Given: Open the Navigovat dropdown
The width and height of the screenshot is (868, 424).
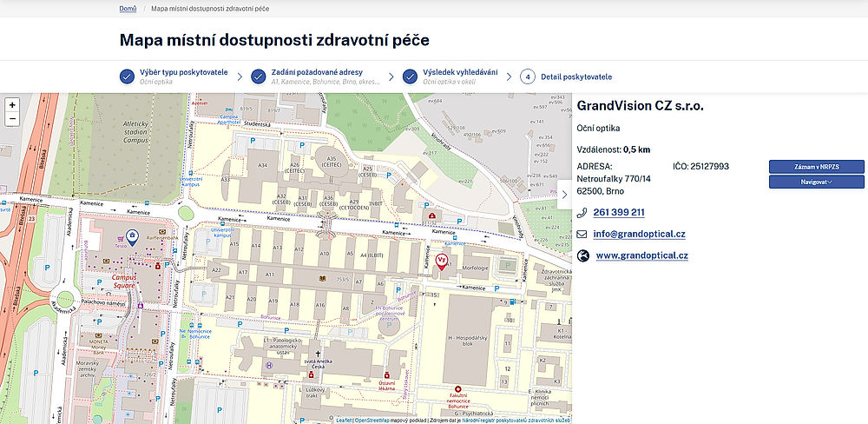Looking at the screenshot, I should click(816, 182).
